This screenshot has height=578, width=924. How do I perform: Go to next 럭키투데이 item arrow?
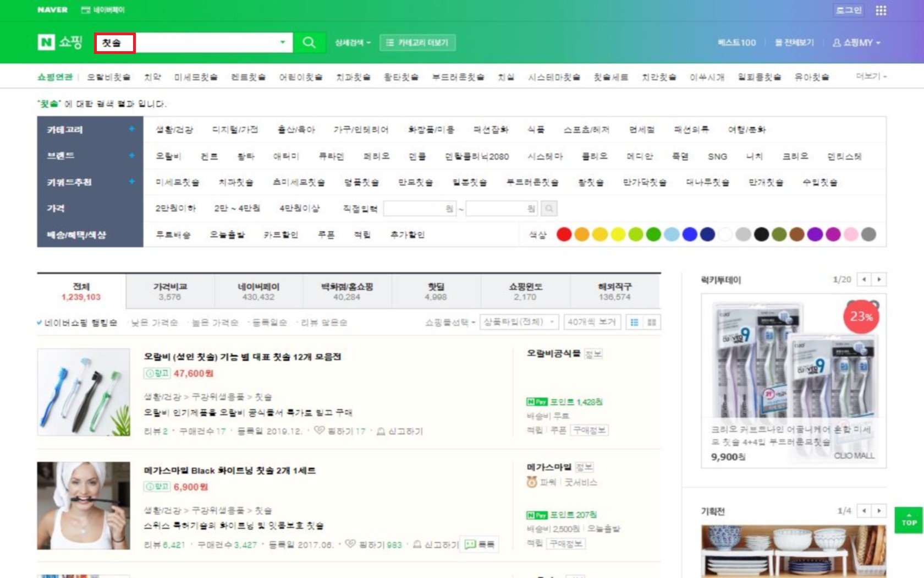click(879, 280)
